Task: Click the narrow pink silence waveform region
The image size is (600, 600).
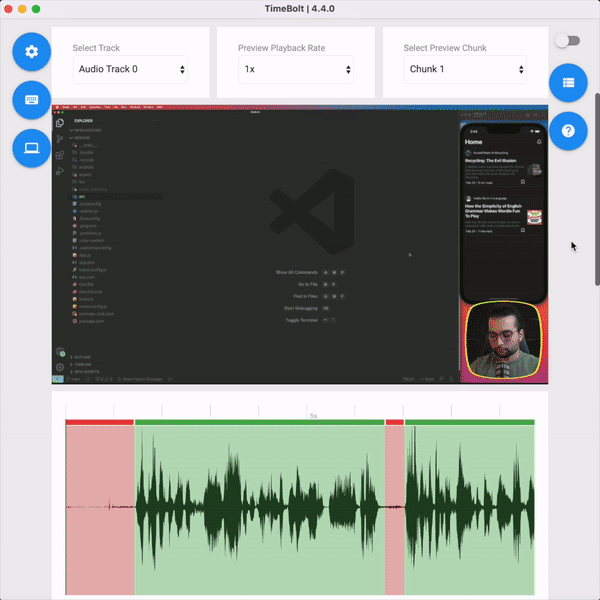Action: pos(395,510)
